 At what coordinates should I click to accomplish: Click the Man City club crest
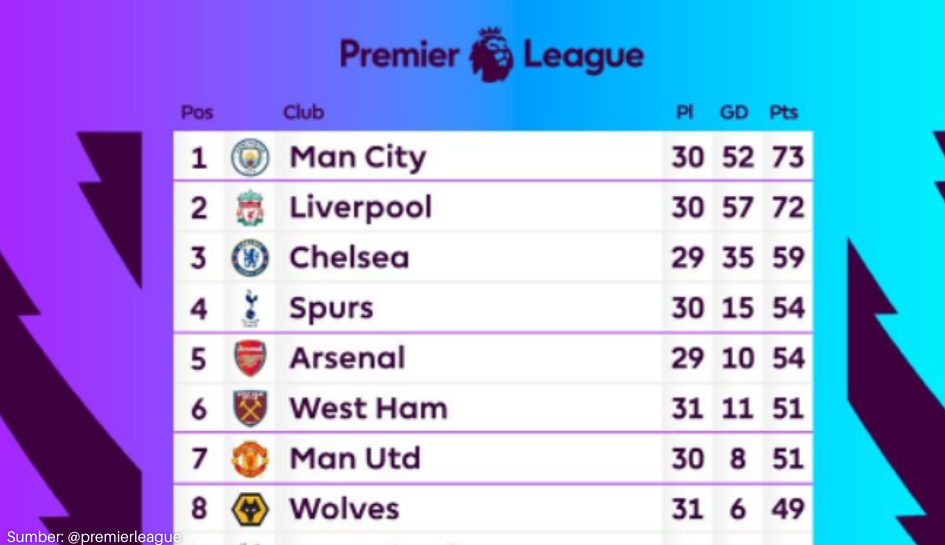(250, 158)
